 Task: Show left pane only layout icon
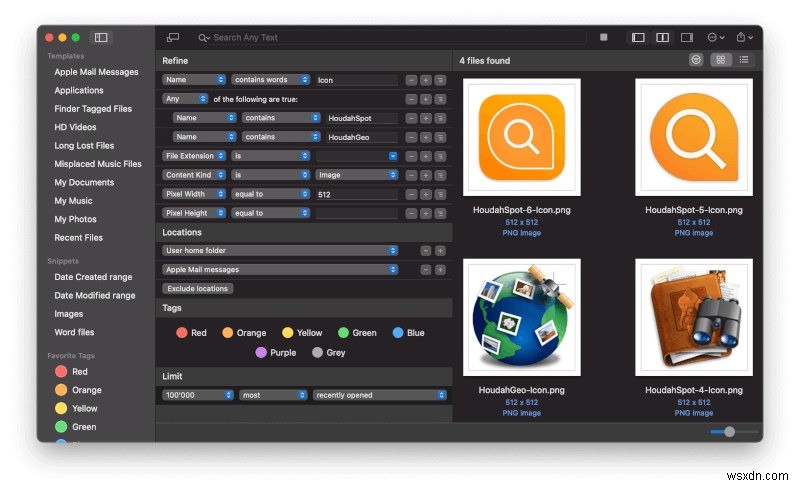click(638, 37)
